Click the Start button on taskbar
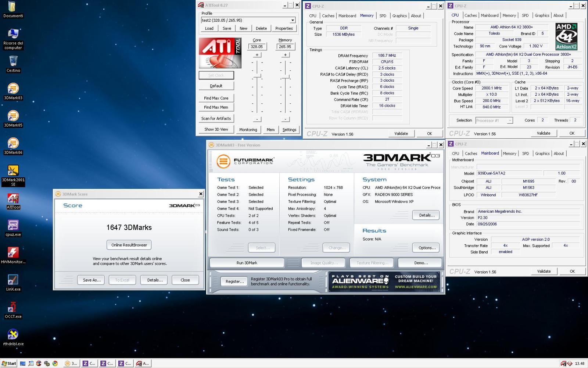The width and height of the screenshot is (588, 368). 9,363
